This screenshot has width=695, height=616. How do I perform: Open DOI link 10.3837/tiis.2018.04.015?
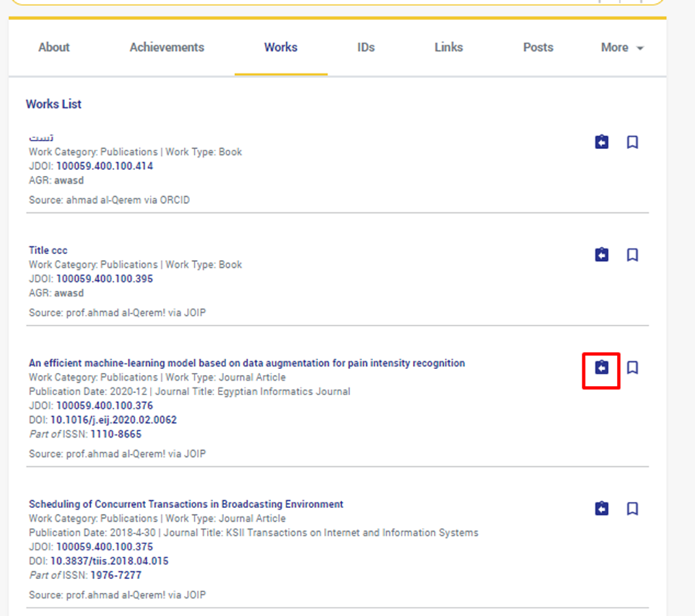[x=109, y=561]
